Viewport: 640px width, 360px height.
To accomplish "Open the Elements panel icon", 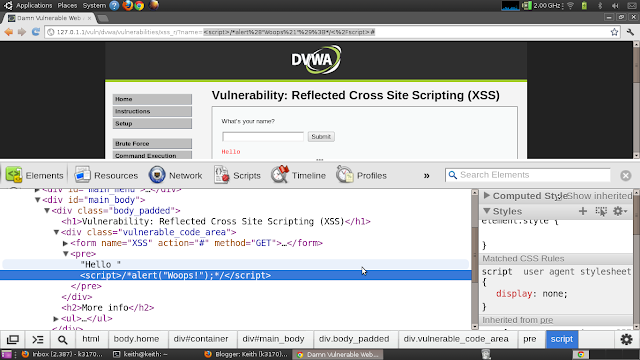I will click(14, 175).
